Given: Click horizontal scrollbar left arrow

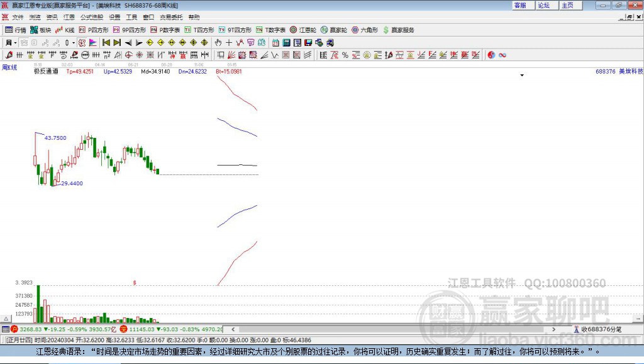Looking at the screenshot, I should point(233,329).
